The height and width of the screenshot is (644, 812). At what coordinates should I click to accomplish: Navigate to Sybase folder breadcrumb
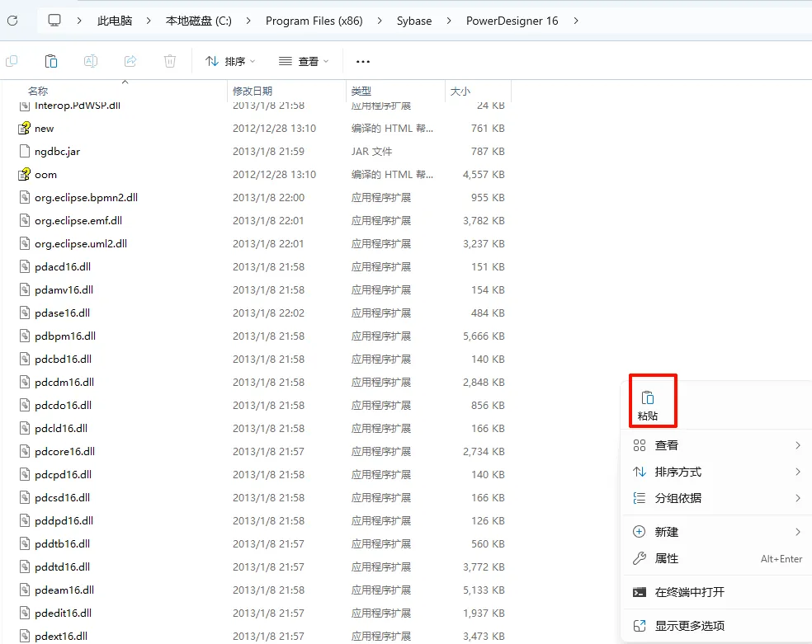click(414, 21)
